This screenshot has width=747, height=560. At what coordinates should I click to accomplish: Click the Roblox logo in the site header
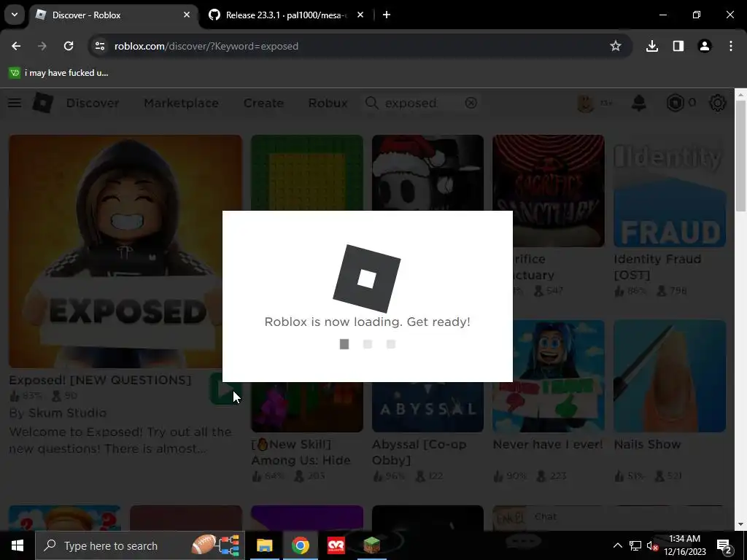[x=43, y=103]
